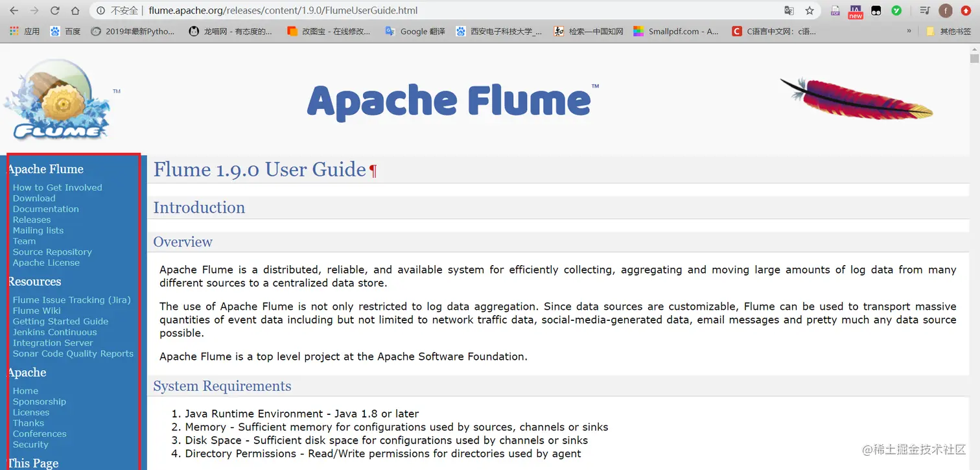
Task: Open the C语言中文网 bookmark
Action: [x=774, y=31]
